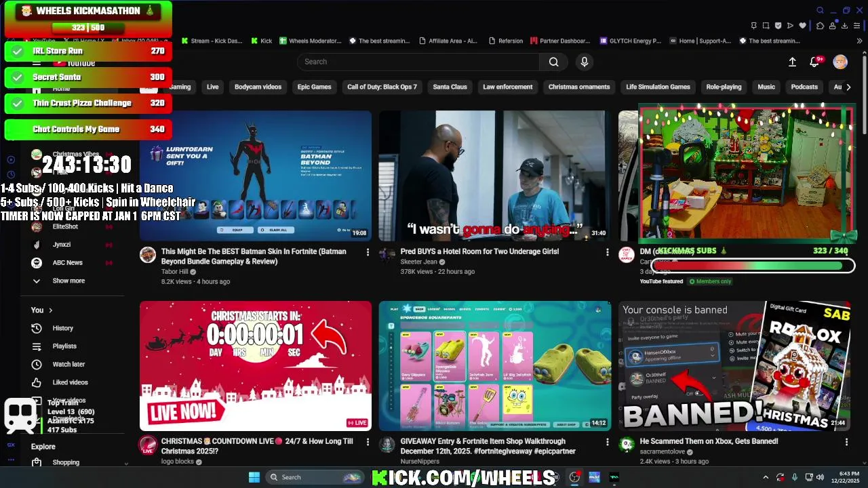
Task: Select the Music chip
Action: (x=766, y=87)
